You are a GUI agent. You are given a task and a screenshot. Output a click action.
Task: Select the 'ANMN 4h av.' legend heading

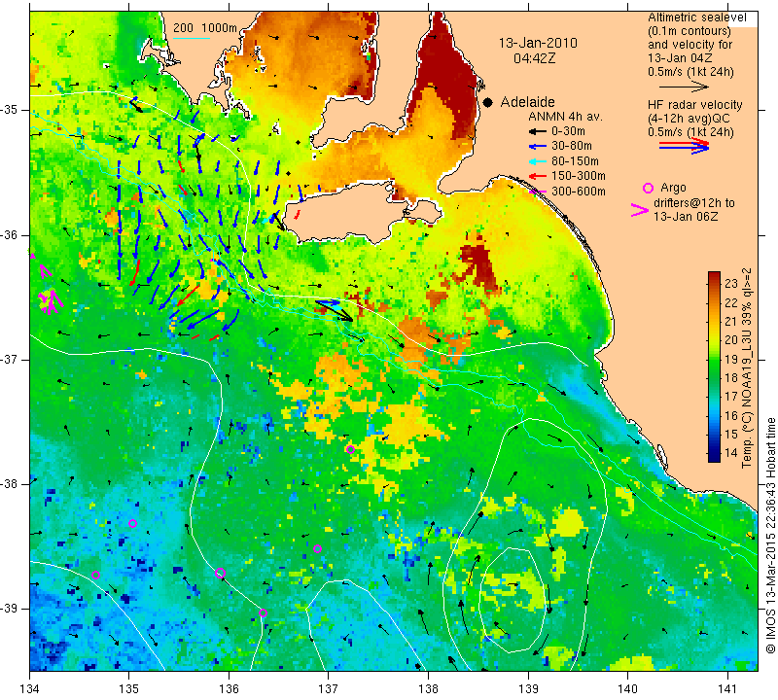click(x=566, y=117)
